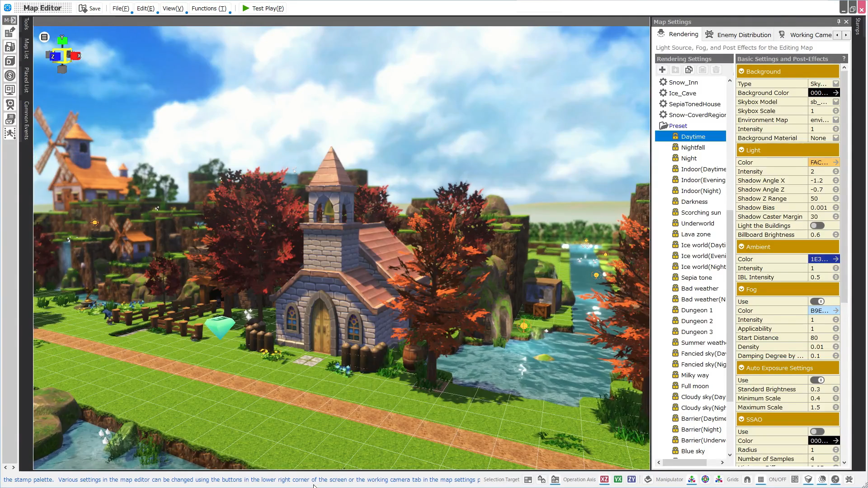Click the monitor display icon in left sidebar
This screenshot has width=868, height=488.
(x=10, y=89)
